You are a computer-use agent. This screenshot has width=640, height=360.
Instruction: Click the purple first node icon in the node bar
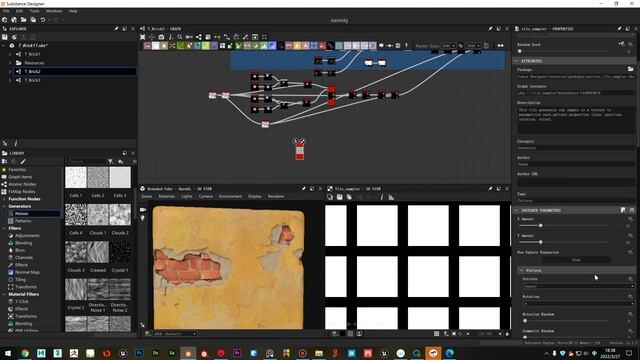(147, 46)
